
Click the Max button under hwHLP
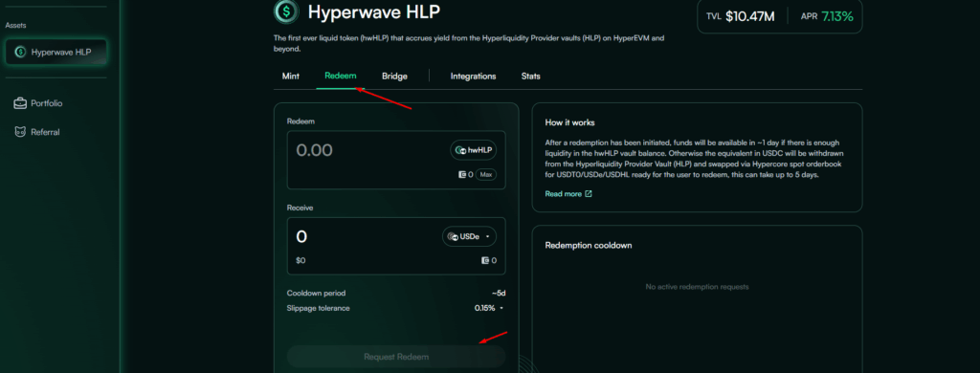point(485,175)
